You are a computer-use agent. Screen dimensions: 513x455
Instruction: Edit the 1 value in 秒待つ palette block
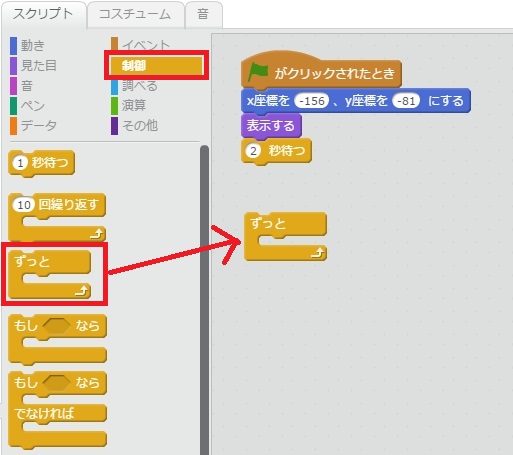(x=20, y=163)
